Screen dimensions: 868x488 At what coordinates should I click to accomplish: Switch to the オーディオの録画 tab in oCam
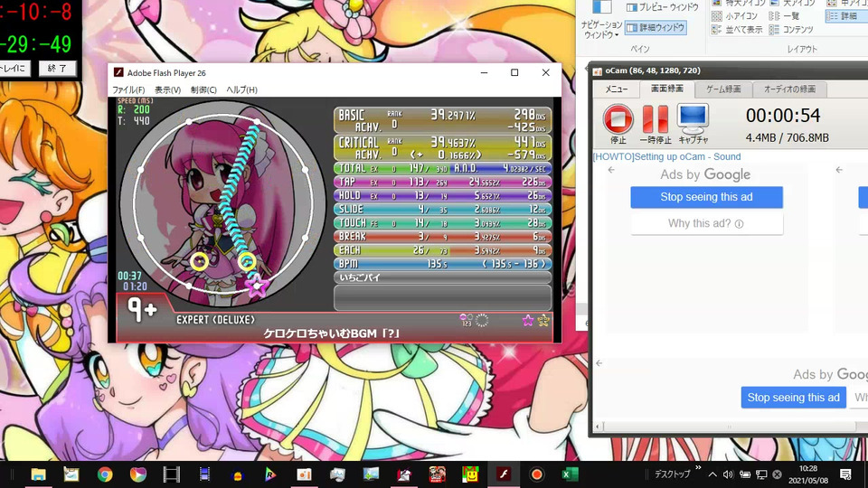click(789, 89)
